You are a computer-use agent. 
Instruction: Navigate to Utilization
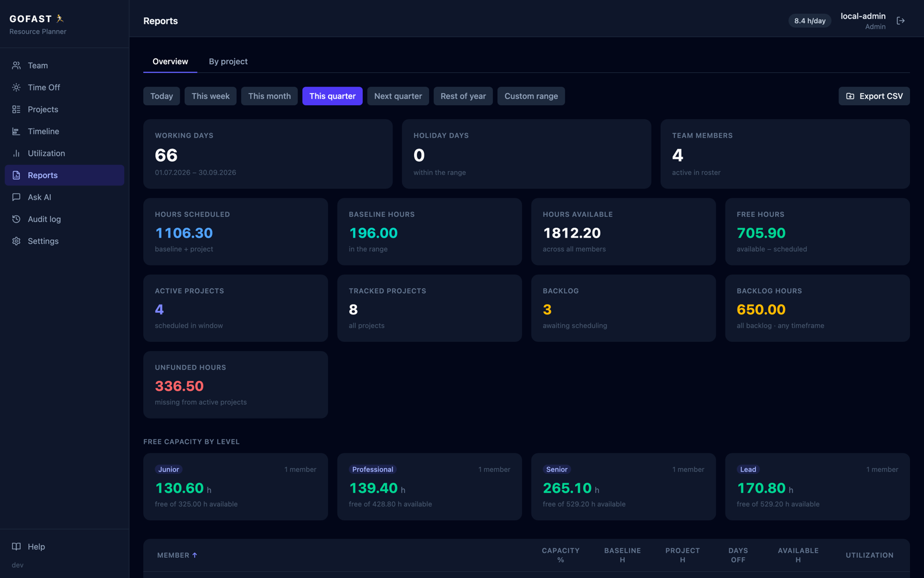pyautogui.click(x=64, y=153)
